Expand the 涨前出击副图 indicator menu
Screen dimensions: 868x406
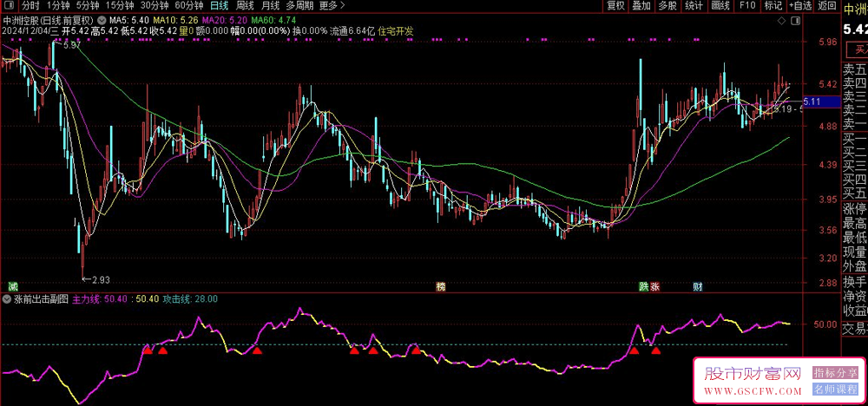pyautogui.click(x=8, y=298)
